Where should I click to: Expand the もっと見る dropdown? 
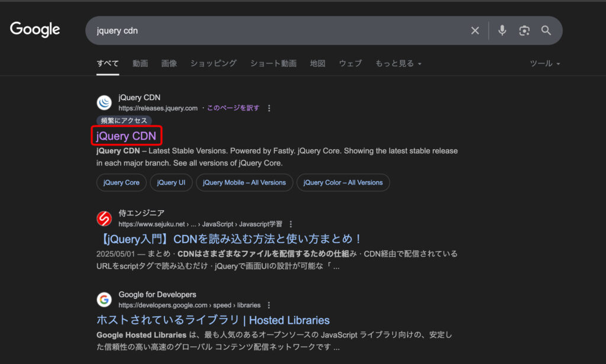click(398, 63)
